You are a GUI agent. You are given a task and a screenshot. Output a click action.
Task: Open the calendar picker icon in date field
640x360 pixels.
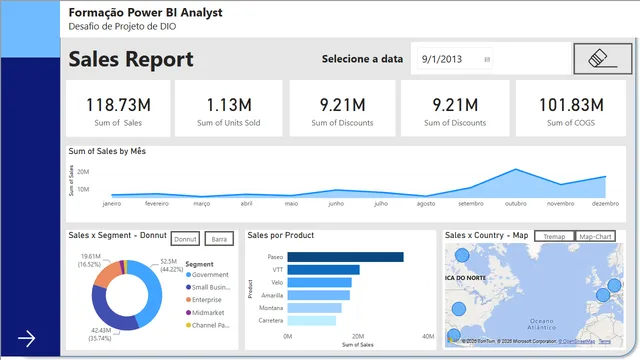(x=487, y=60)
